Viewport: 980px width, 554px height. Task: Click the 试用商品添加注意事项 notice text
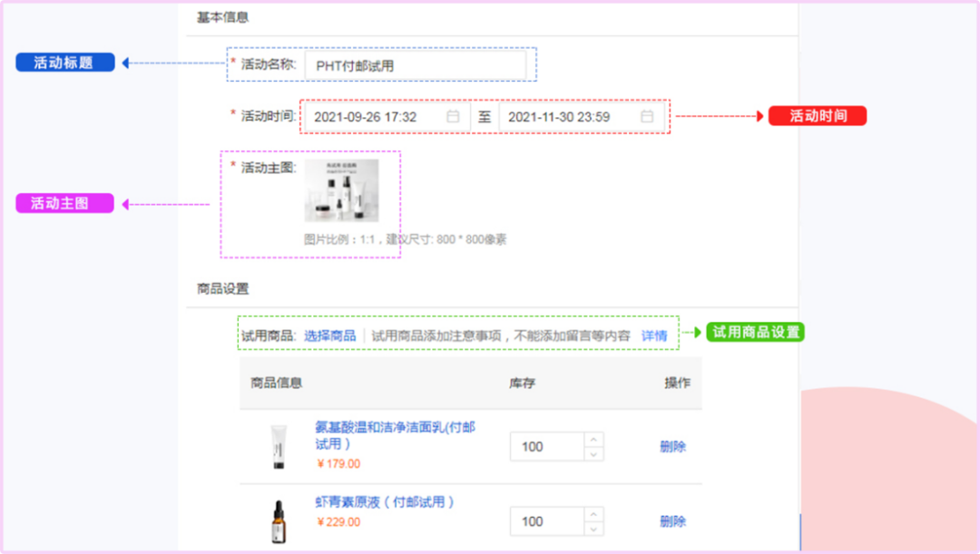(x=501, y=336)
